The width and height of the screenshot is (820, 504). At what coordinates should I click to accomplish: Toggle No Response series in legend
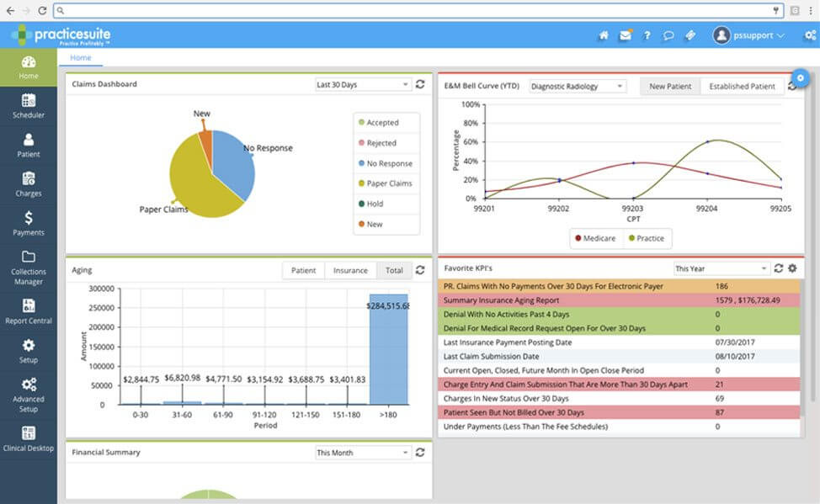coord(386,163)
